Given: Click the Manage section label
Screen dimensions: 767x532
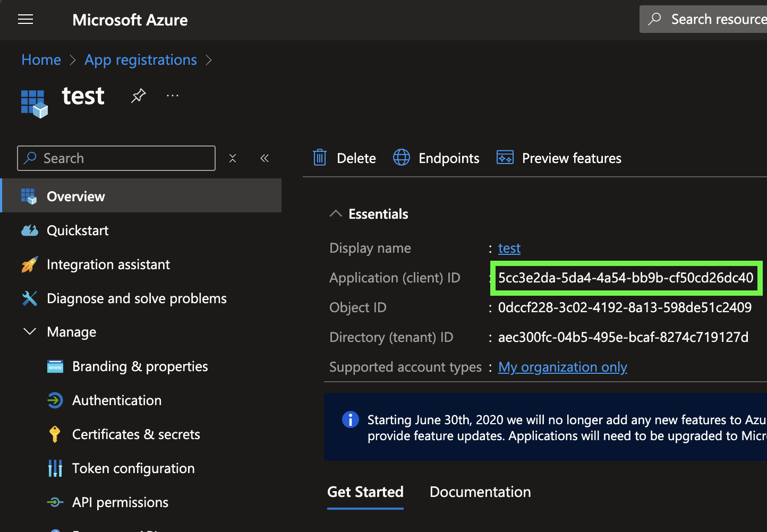Looking at the screenshot, I should click(x=72, y=332).
